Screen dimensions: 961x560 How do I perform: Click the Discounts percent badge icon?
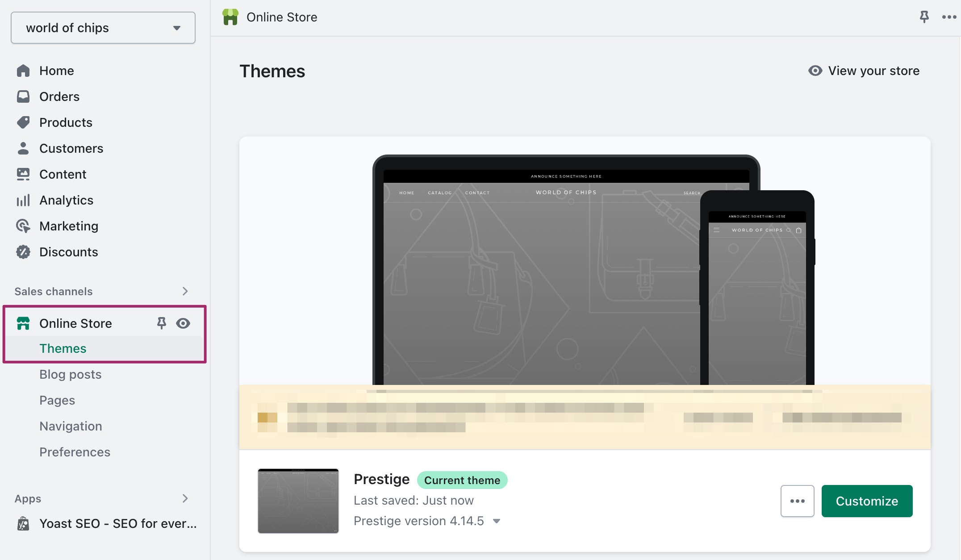(23, 252)
